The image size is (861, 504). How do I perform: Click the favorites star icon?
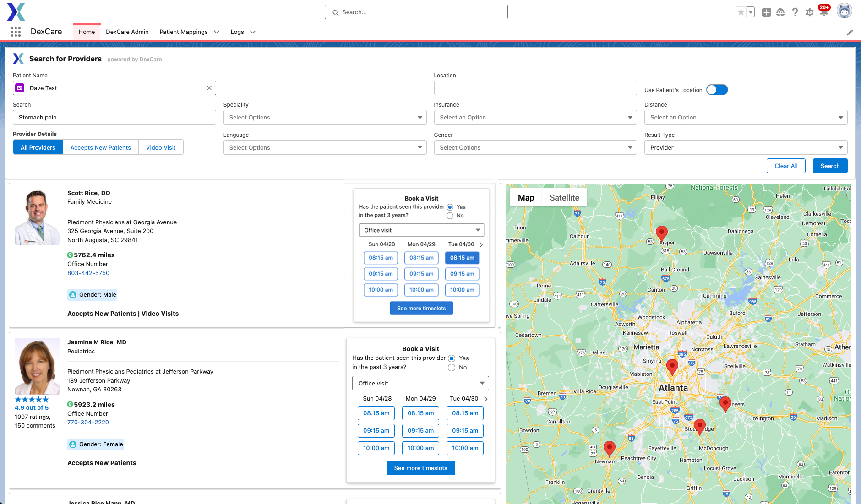pos(741,12)
